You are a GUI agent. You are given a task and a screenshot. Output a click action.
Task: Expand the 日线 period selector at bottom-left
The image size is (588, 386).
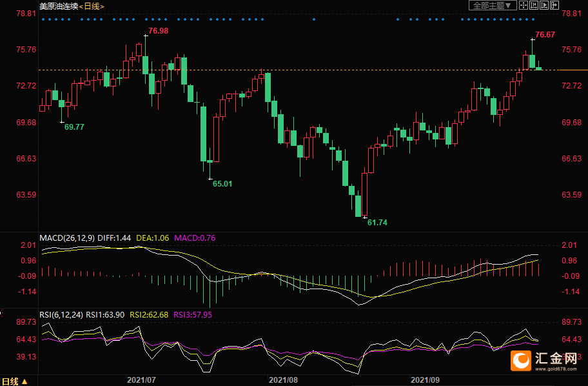coord(14,381)
